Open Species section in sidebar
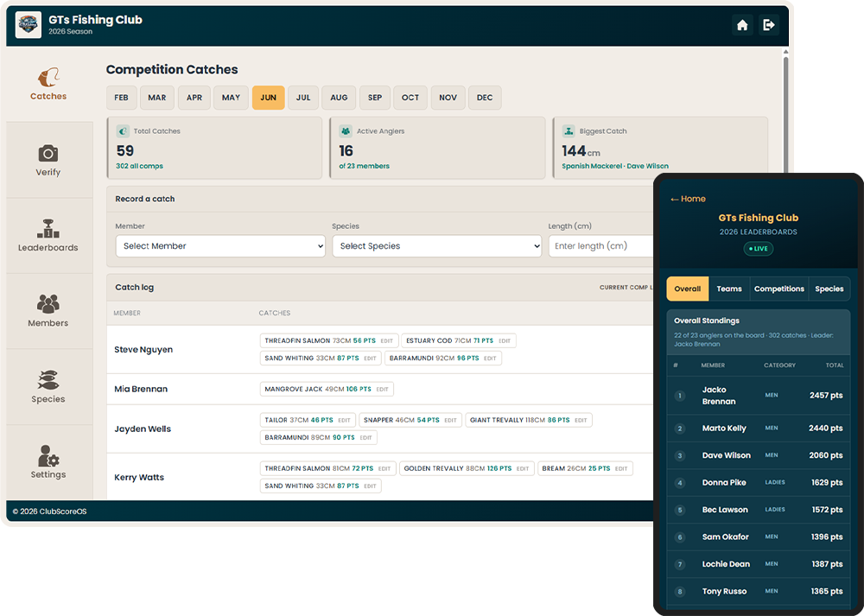Viewport: 864px width, 616px height. coord(48,387)
